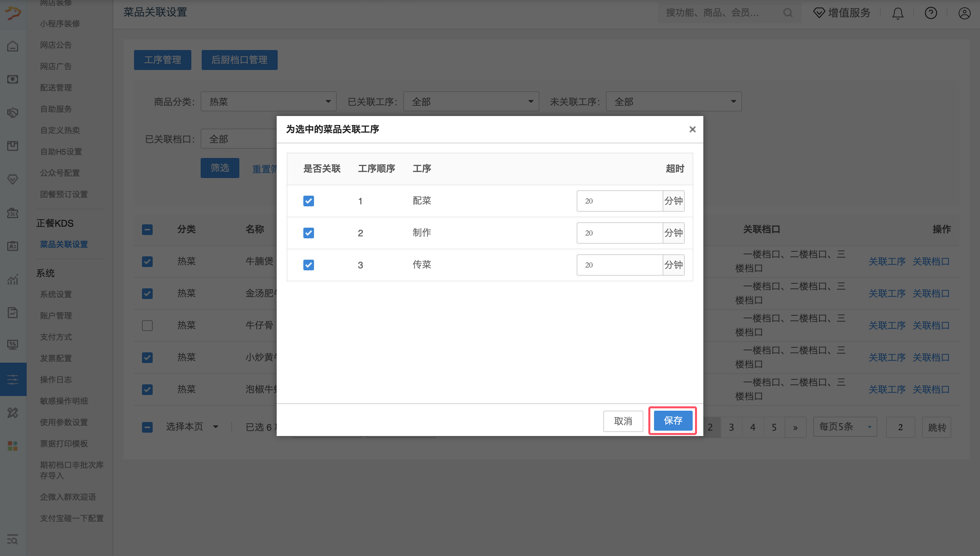Open 小程序装修 menu item
The height and width of the screenshot is (556, 980).
[x=60, y=24]
